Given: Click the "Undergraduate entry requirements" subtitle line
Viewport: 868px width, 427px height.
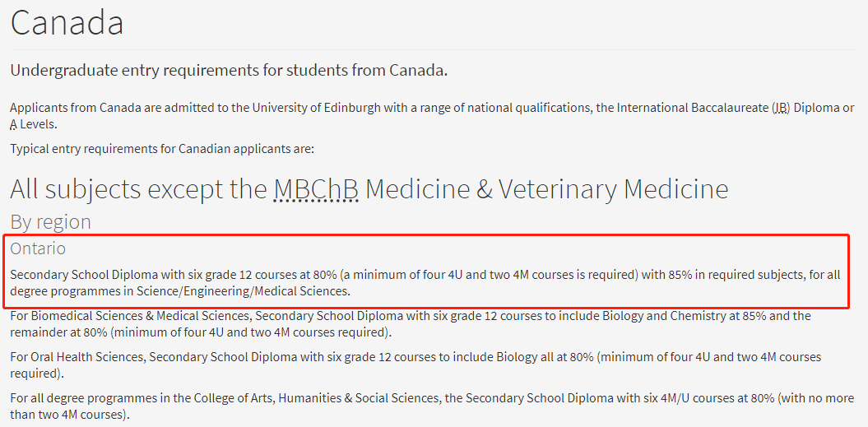Looking at the screenshot, I should tap(228, 70).
